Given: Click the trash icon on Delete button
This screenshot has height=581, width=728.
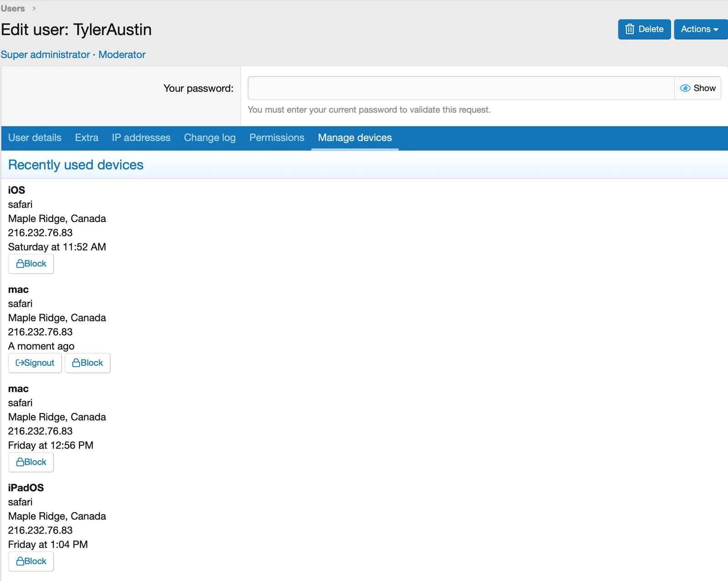Looking at the screenshot, I should tap(629, 29).
